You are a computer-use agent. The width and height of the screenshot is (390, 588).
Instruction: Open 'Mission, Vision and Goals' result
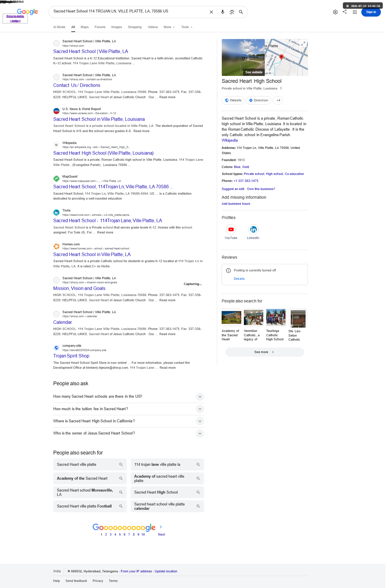coord(79,288)
